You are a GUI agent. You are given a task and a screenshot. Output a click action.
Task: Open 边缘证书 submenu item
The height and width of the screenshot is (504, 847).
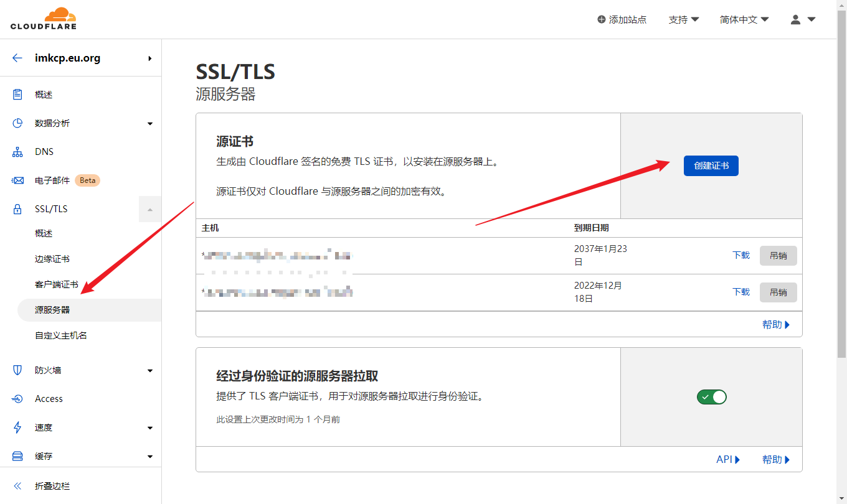[52, 259]
